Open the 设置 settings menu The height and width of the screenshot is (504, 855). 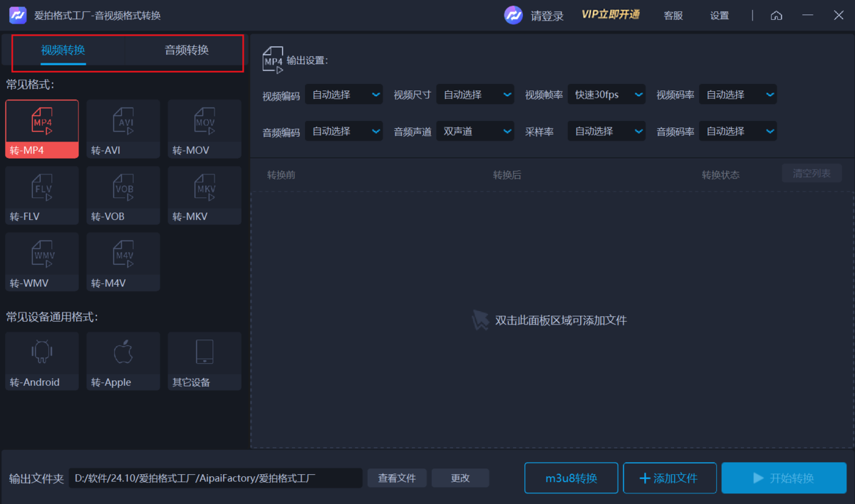[x=719, y=15]
